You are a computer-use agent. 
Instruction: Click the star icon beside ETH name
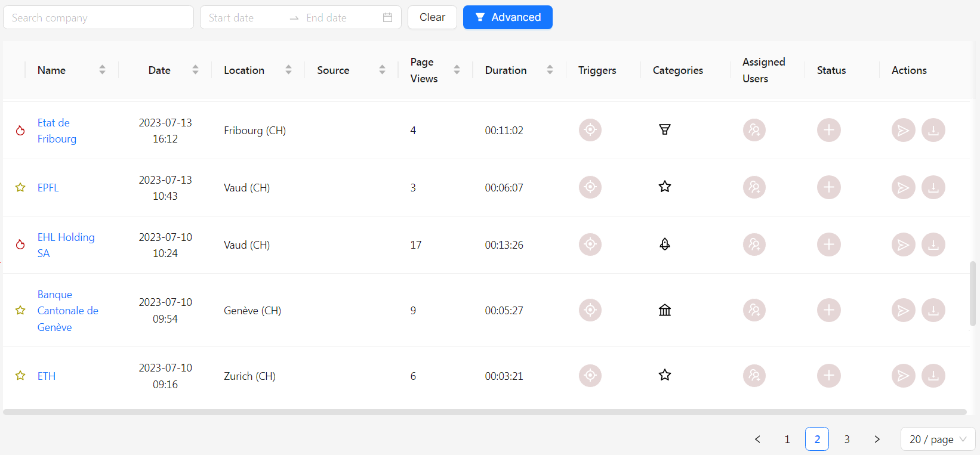20,376
